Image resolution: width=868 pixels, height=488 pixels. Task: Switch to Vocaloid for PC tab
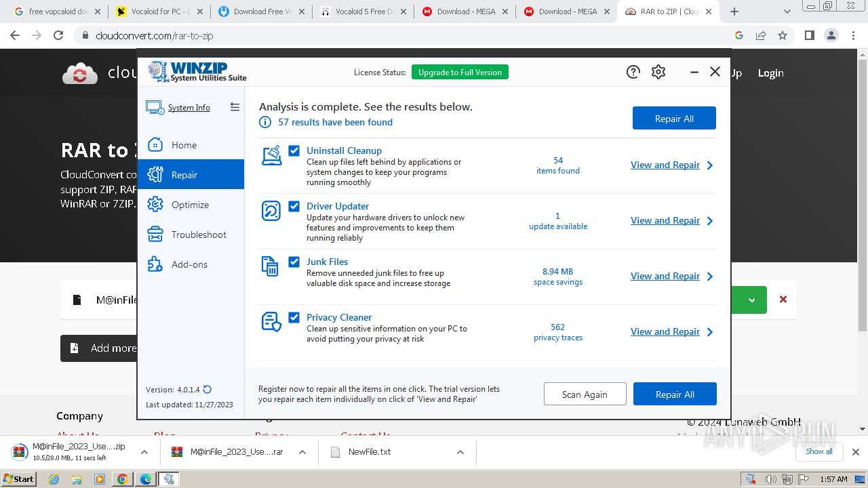(158, 12)
